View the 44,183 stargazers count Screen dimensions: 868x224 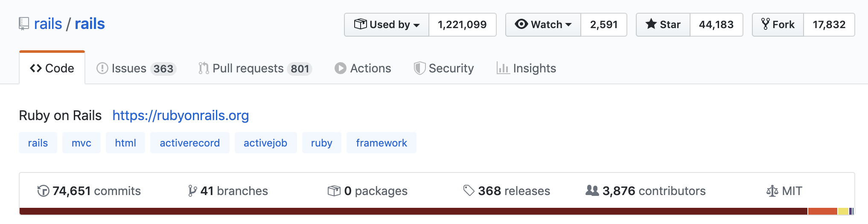coord(716,25)
